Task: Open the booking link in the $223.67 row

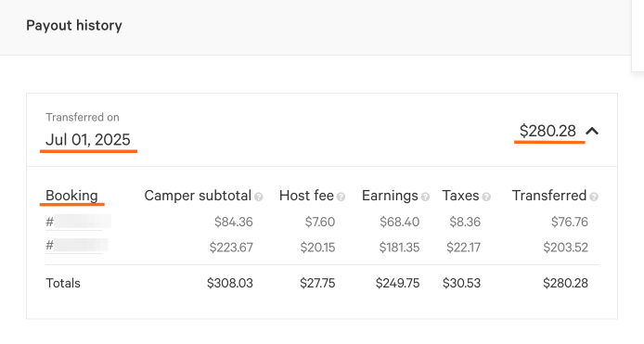Action: pos(76,246)
